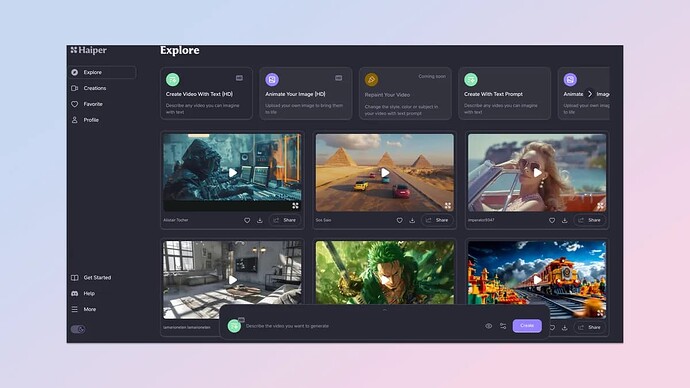Download the pyramids cars video

tap(412, 220)
